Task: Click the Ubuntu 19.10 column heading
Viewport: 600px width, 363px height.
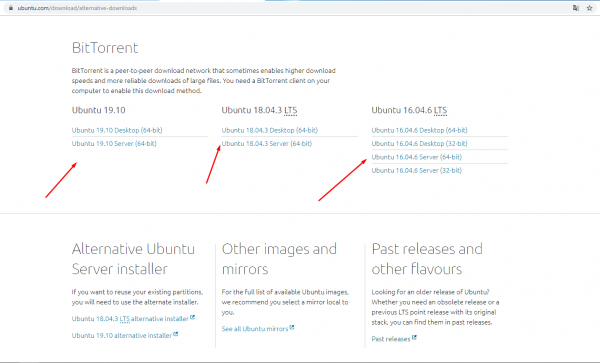Action: point(98,110)
